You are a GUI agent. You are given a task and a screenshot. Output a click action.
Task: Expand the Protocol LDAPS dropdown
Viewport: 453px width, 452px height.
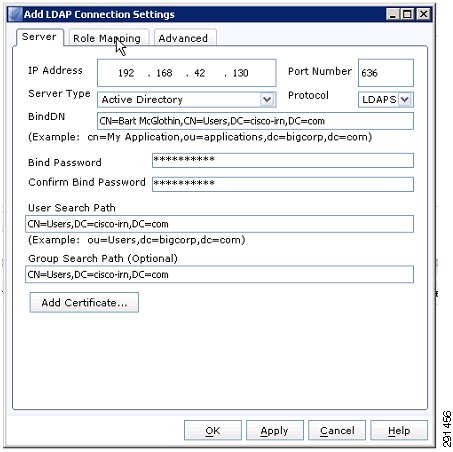(x=405, y=99)
